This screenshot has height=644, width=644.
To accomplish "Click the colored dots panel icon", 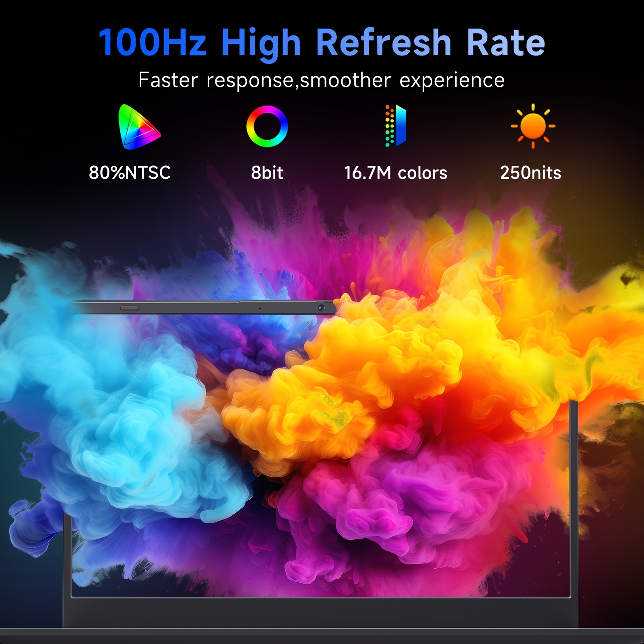I will click(x=395, y=126).
